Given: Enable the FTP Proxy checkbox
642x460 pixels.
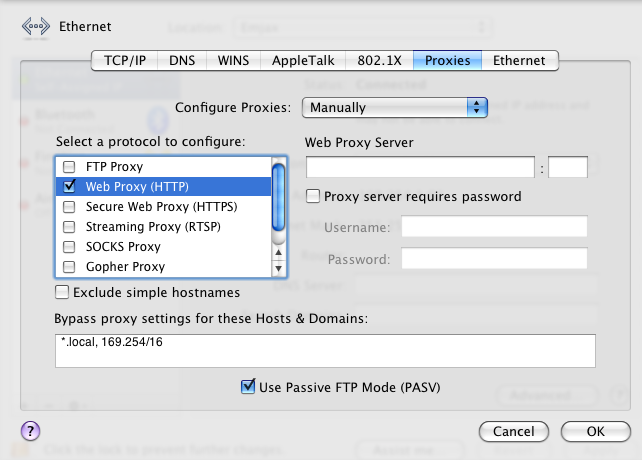Looking at the screenshot, I should [x=69, y=167].
